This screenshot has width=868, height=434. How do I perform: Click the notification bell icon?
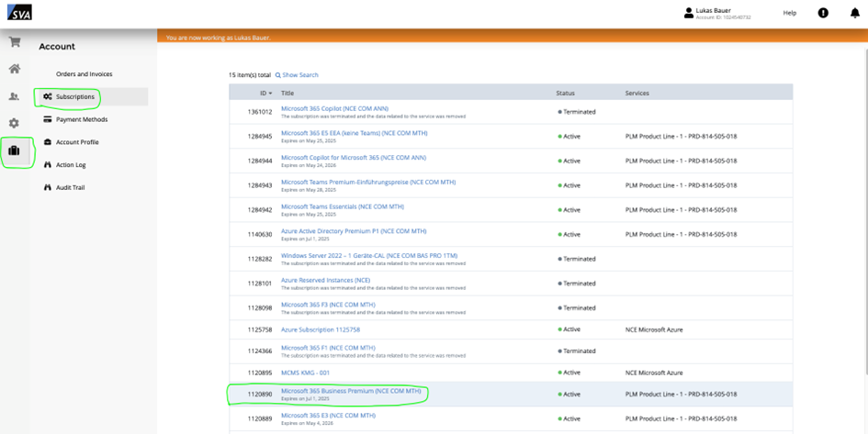tap(854, 13)
